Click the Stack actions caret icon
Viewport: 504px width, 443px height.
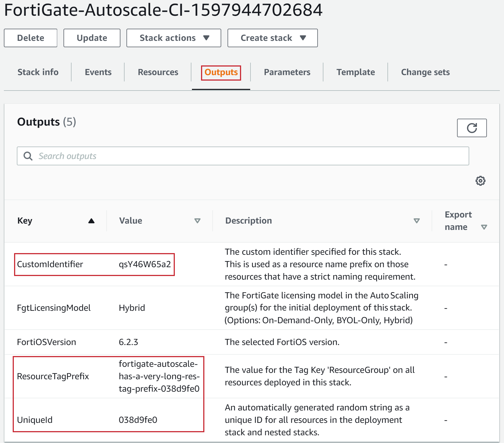(207, 38)
